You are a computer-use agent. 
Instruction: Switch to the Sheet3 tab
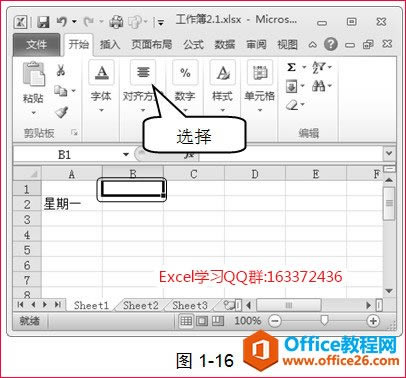pyautogui.click(x=190, y=305)
